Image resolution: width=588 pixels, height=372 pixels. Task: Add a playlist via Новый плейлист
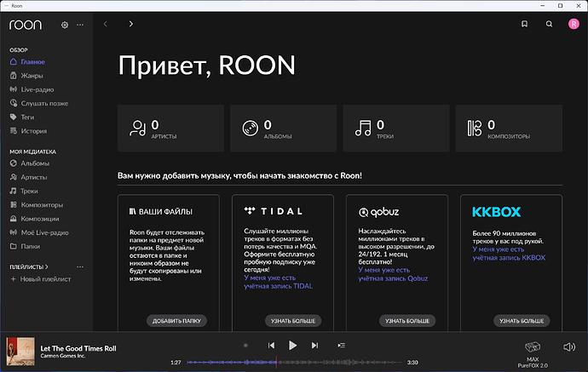45,279
